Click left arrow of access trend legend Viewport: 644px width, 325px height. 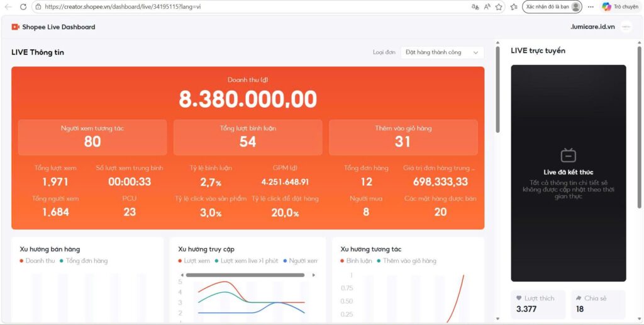click(182, 275)
